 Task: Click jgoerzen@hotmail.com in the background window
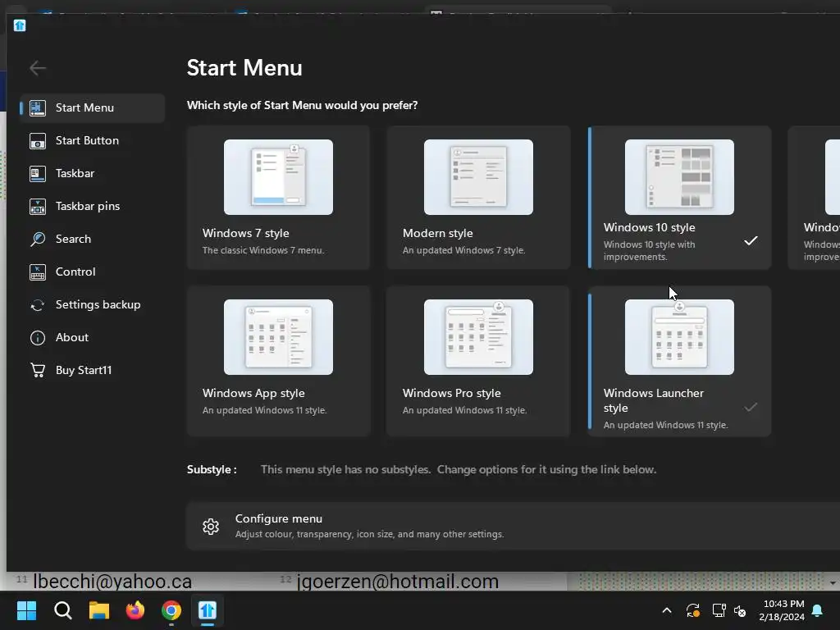398,582
